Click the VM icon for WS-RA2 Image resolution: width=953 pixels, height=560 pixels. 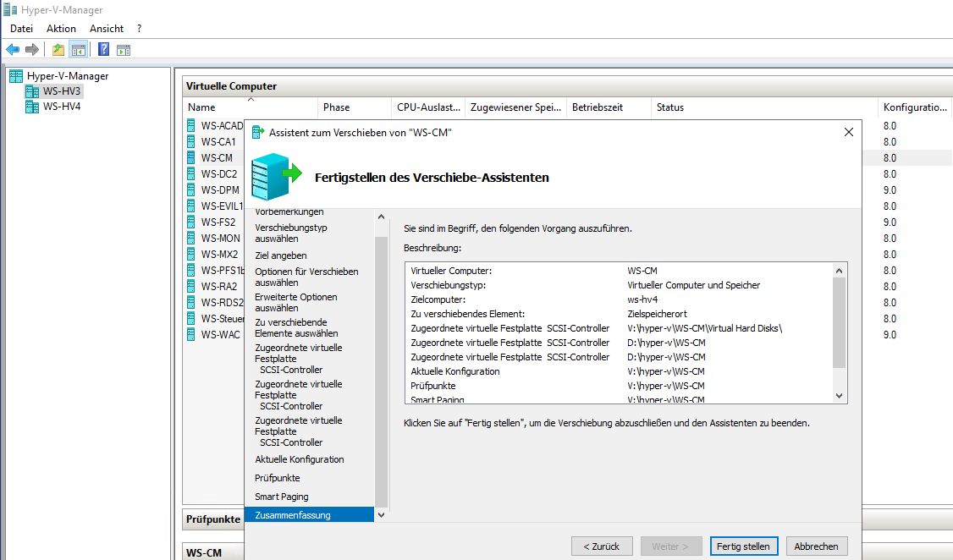[190, 287]
